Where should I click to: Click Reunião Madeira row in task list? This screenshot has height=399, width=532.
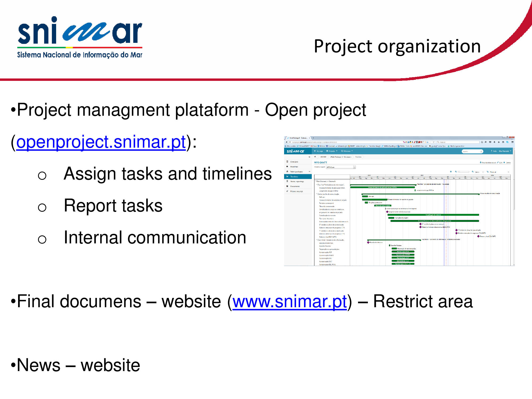[325, 246]
